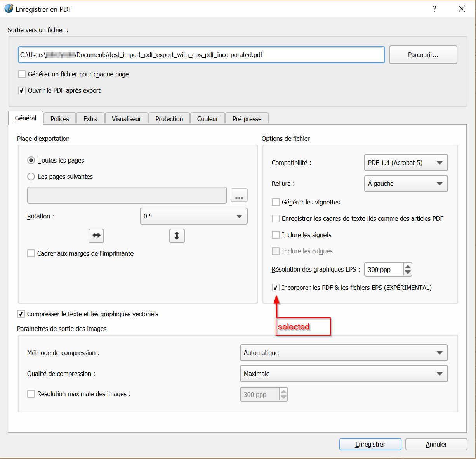Viewport: 476px width, 459px height.
Task: Select the 'Les pages suivantes' radio button
Action: point(31,177)
